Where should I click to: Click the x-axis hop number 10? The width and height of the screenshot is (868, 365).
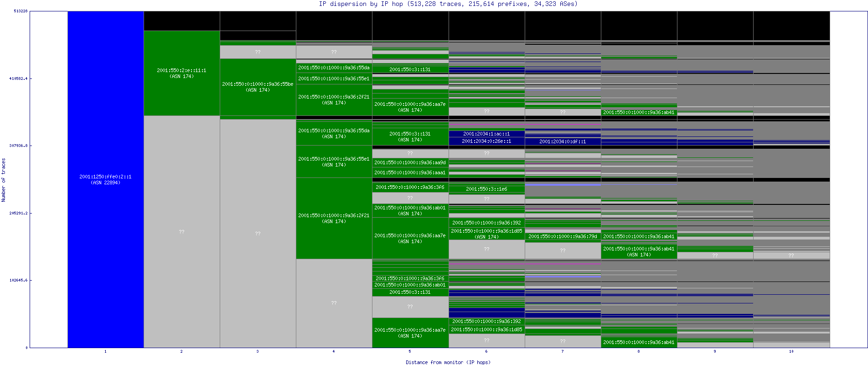tap(791, 351)
